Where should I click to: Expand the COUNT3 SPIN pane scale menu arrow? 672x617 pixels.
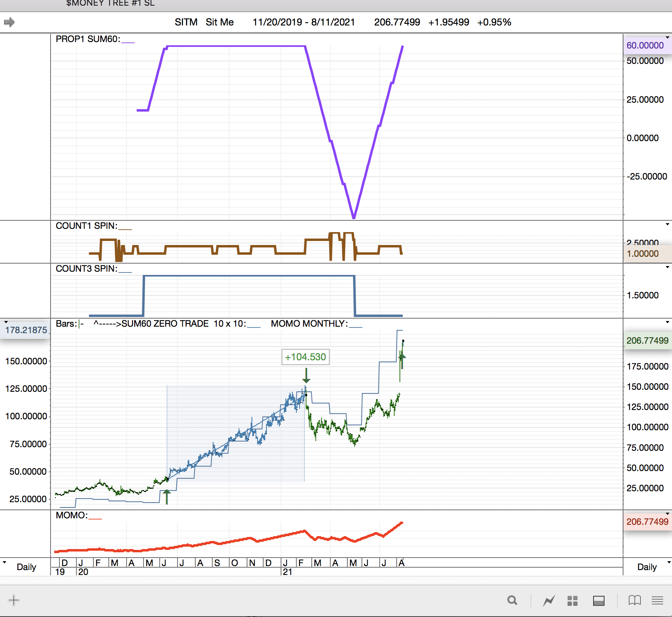tap(667, 267)
